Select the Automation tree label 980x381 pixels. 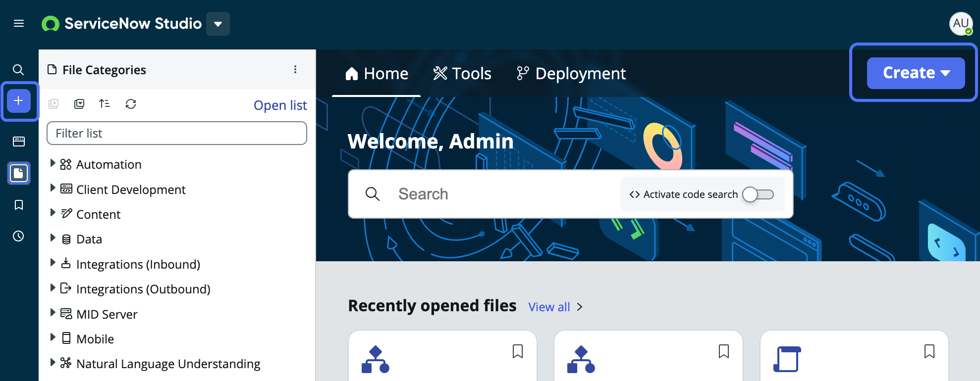point(109,164)
